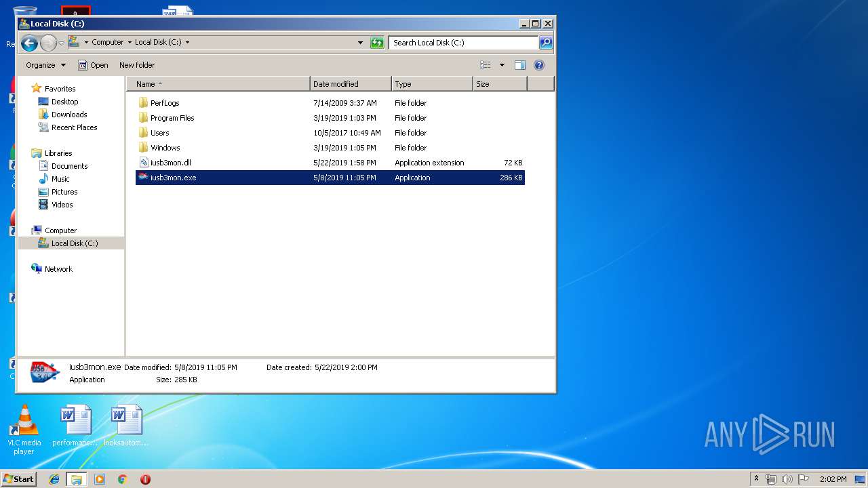Image resolution: width=868 pixels, height=488 pixels.
Task: Launch Google Chrome from taskbar
Action: point(122,479)
